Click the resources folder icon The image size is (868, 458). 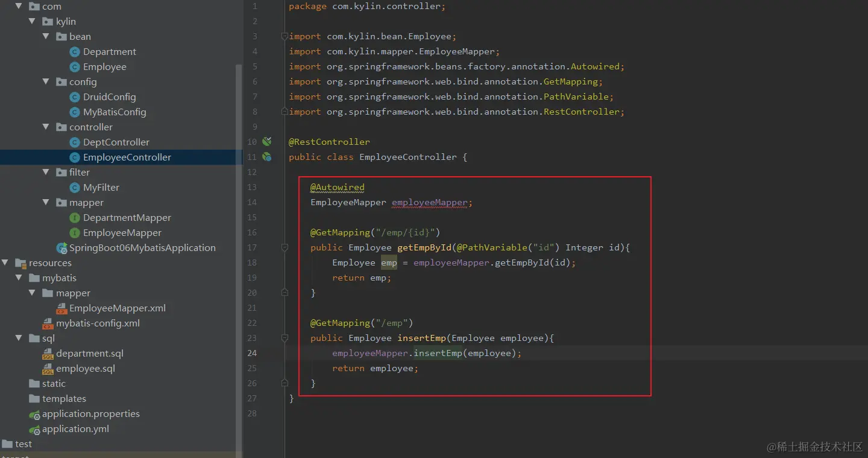click(x=20, y=263)
